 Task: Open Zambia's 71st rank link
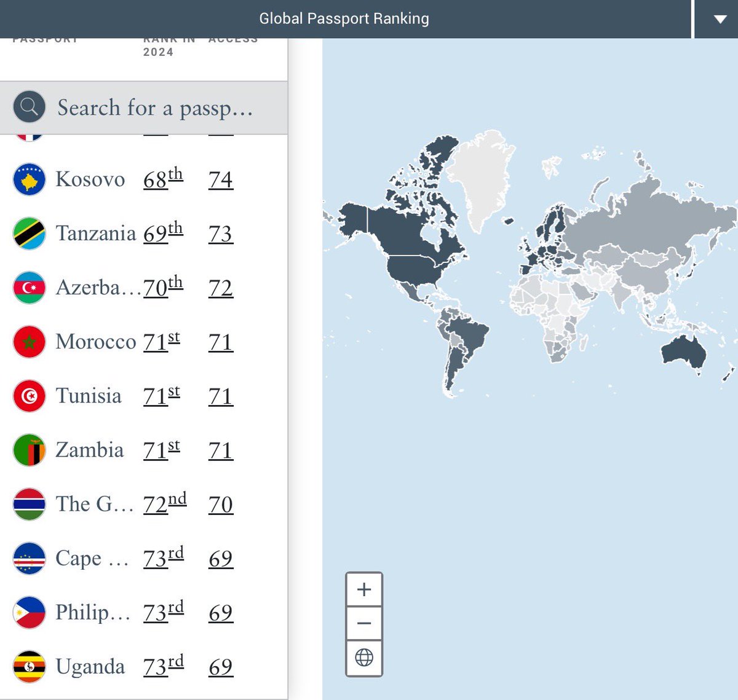click(x=162, y=449)
